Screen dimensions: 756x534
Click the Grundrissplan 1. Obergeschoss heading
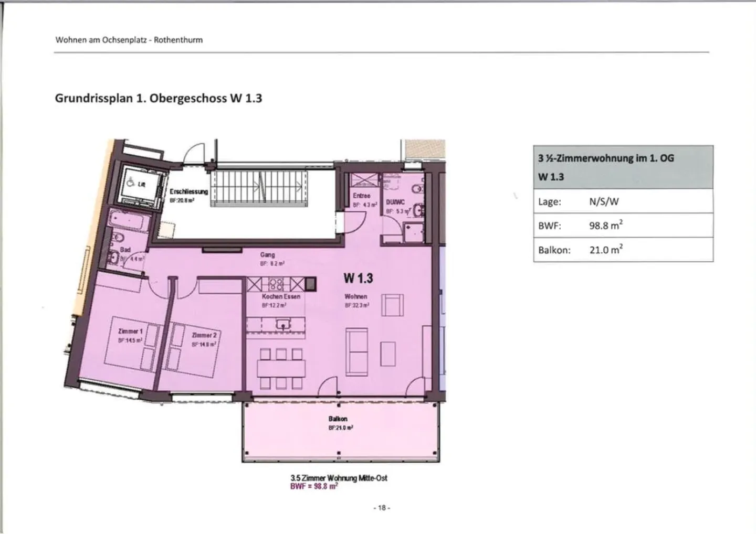[x=158, y=98]
